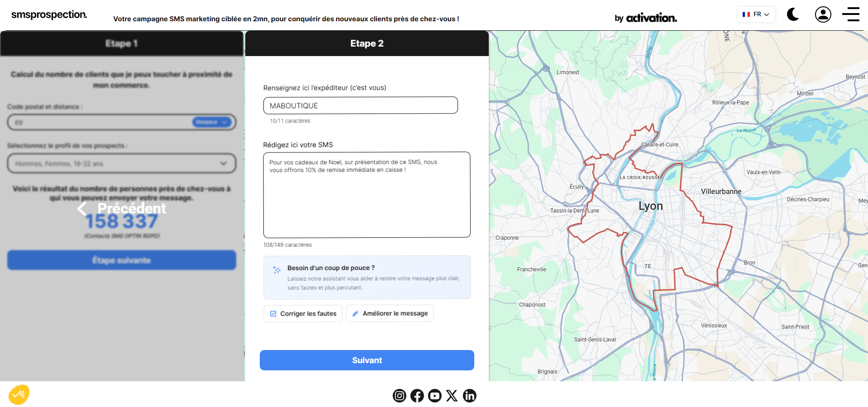Visit the Instagram page

pyautogui.click(x=399, y=396)
